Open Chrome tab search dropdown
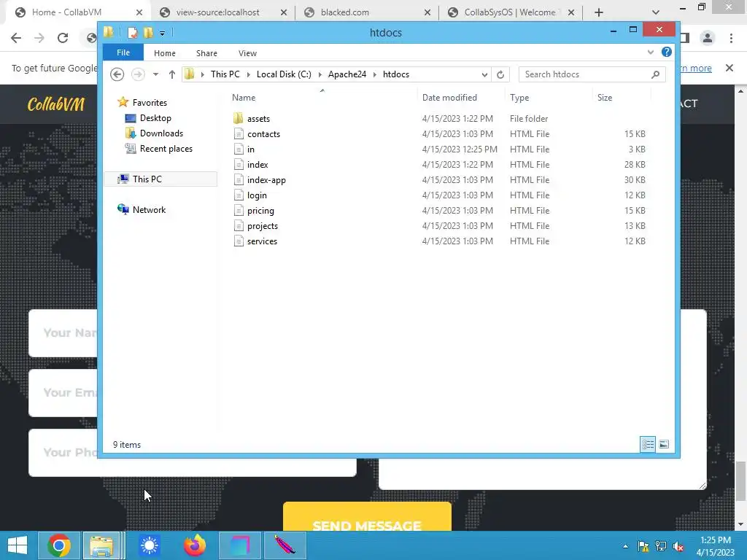 point(656,12)
